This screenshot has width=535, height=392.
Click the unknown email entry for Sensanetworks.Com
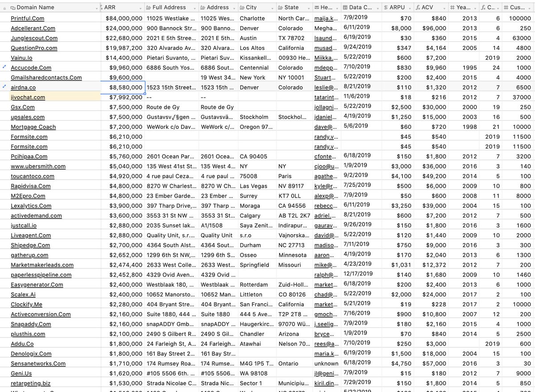click(326, 364)
